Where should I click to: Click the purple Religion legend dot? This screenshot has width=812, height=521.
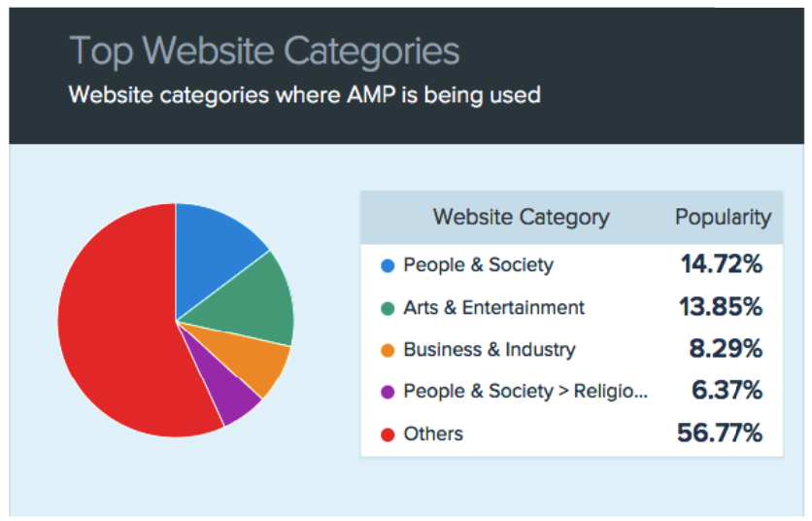[x=388, y=392]
